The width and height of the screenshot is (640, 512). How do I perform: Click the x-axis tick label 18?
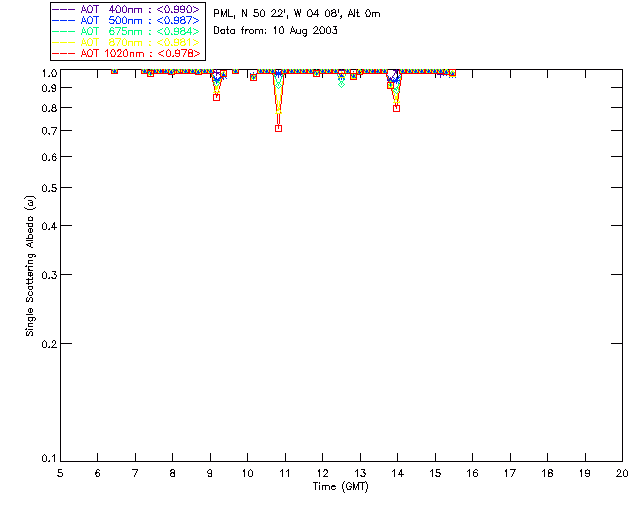pos(547,473)
